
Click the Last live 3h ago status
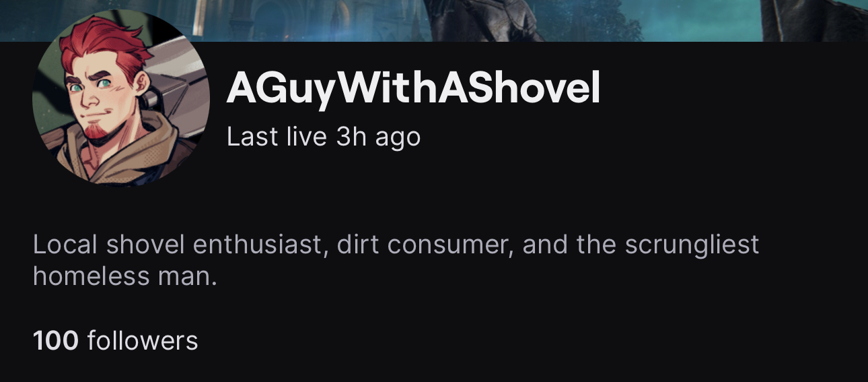coord(324,137)
